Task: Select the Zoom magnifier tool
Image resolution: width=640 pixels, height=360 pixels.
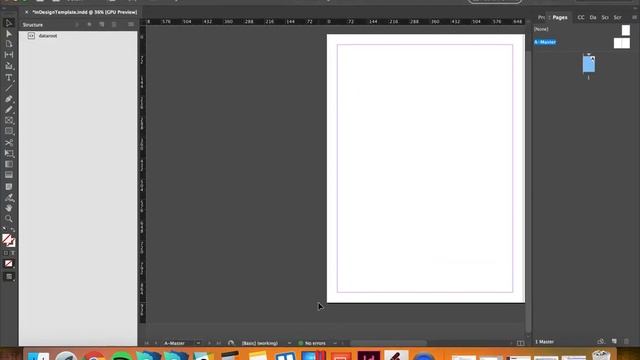Action: [9, 219]
